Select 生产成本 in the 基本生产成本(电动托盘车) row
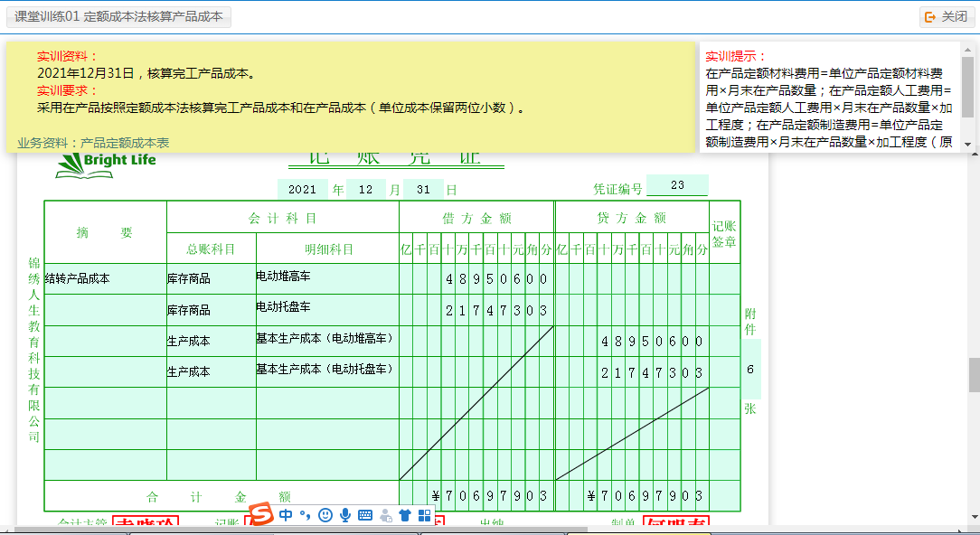This screenshot has width=980, height=535. [212, 371]
